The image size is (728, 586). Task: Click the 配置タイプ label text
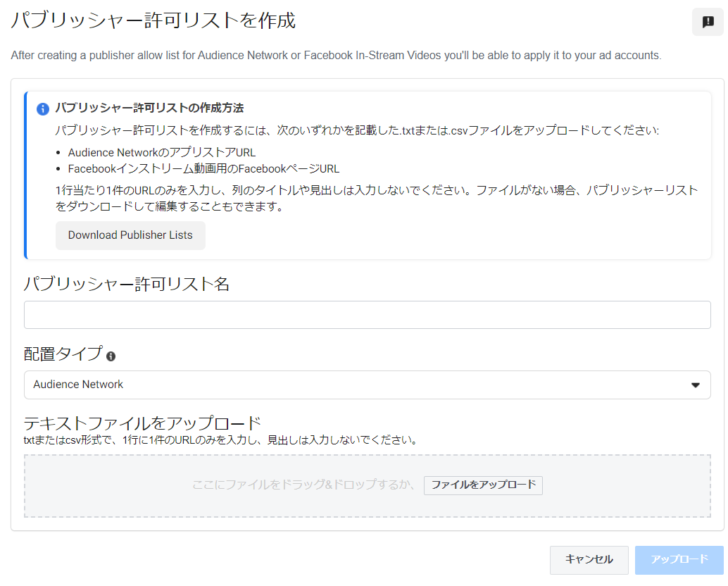pos(63,354)
